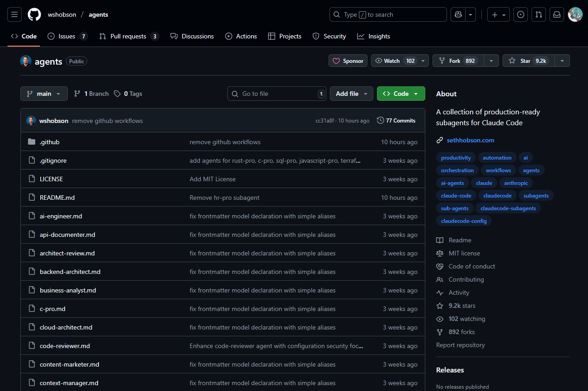
Task: Open the Security tab
Action: point(329,36)
